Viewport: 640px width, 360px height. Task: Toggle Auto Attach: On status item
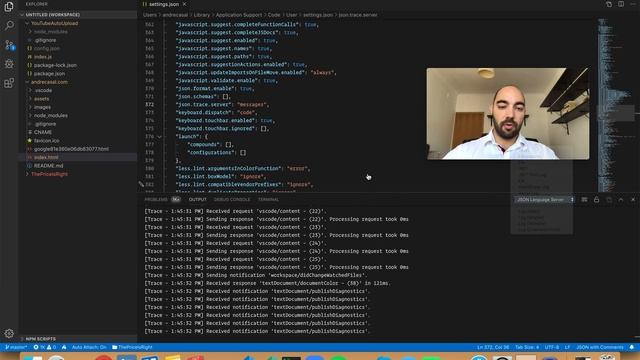point(89,347)
